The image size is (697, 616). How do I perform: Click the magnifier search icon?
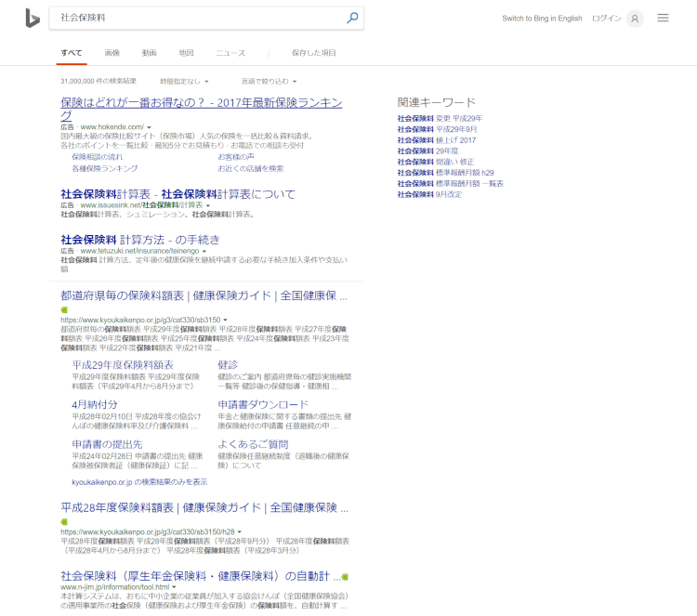click(352, 18)
